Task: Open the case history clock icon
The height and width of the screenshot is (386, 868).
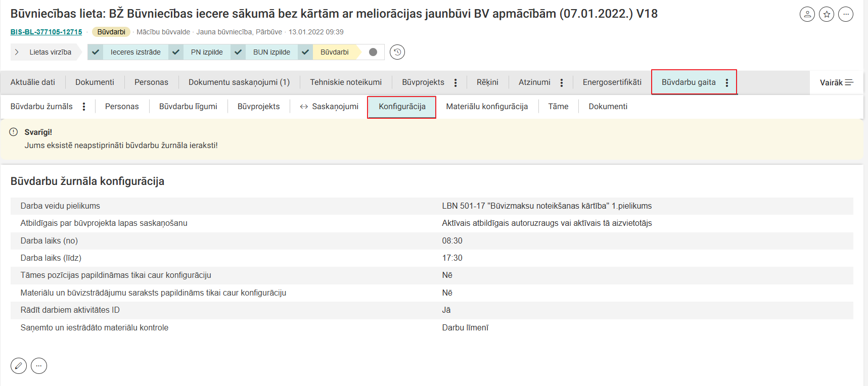Action: pos(397,52)
